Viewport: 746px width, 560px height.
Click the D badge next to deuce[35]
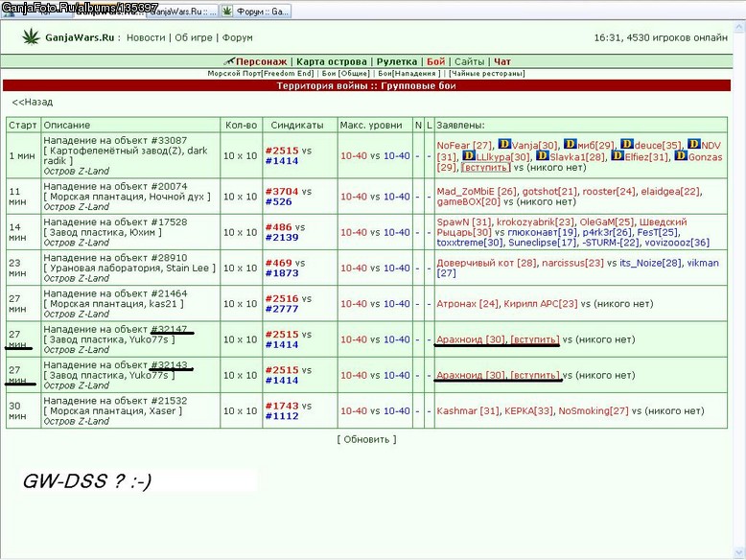click(626, 144)
